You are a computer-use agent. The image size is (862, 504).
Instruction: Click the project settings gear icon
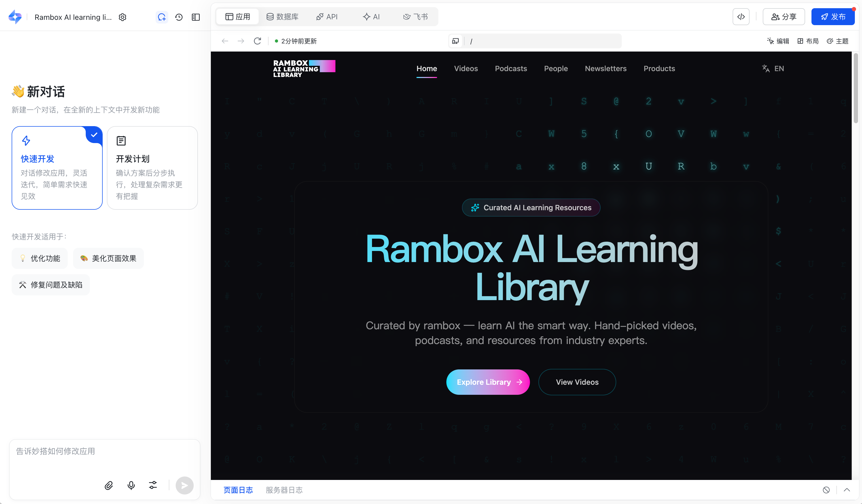click(x=123, y=17)
